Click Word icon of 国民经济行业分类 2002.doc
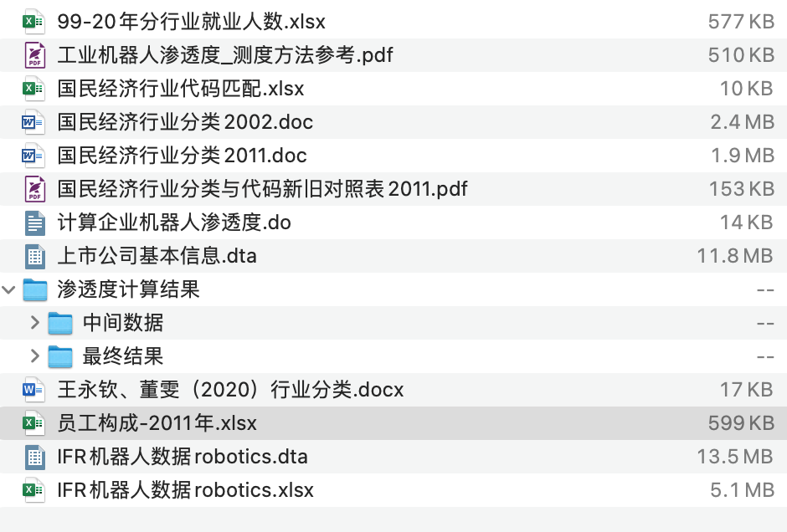This screenshot has height=532, width=787. point(34,122)
